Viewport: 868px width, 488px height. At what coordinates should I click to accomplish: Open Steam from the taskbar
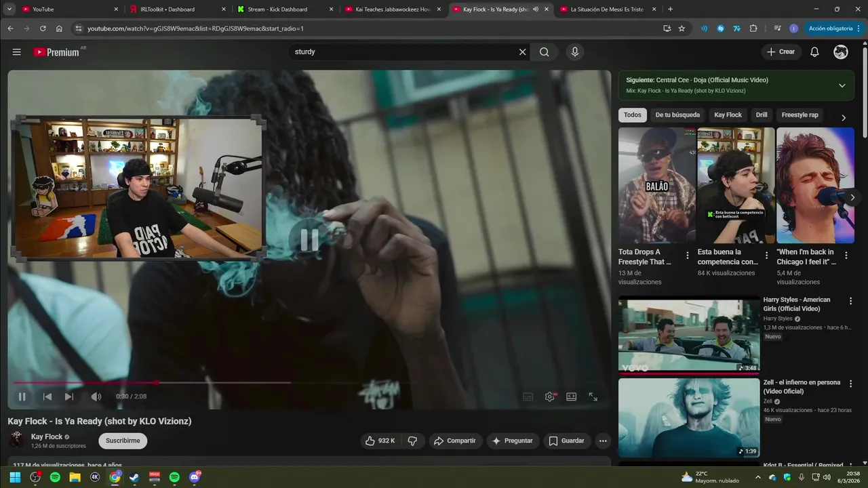(134, 477)
